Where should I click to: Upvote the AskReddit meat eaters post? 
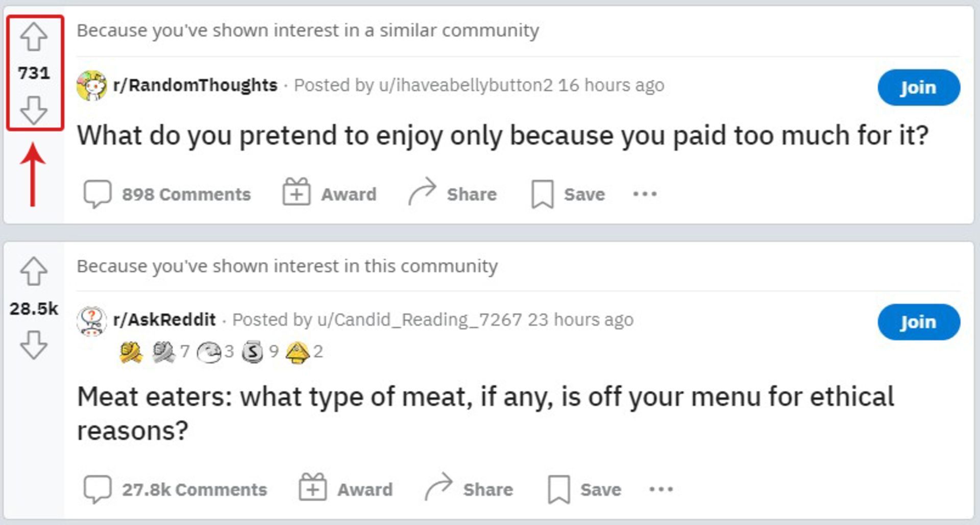pos(34,271)
